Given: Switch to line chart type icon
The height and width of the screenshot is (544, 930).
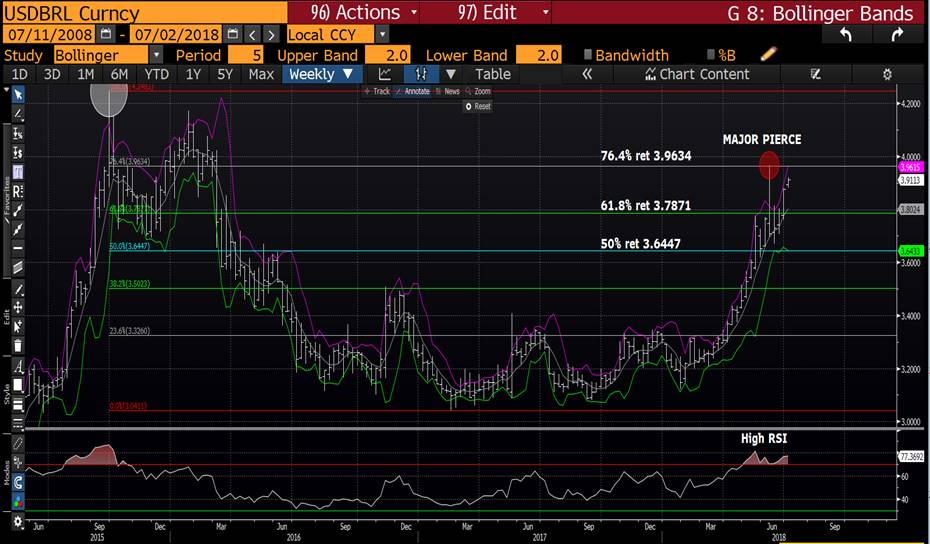Looking at the screenshot, I should tap(385, 74).
